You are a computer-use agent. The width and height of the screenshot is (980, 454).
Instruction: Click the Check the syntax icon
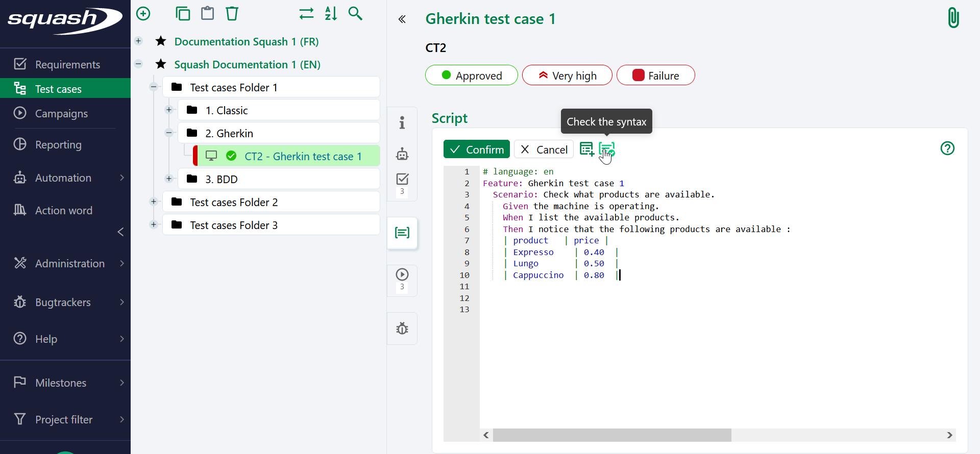606,149
